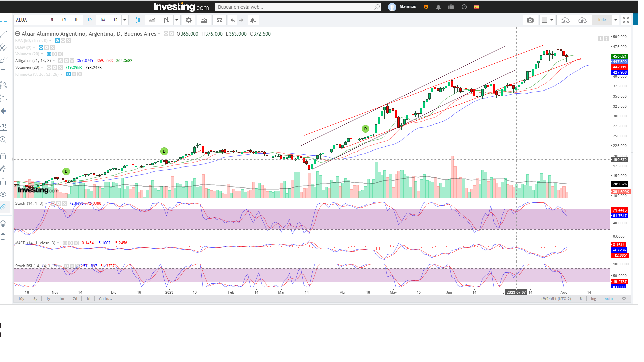Screen dimensions: 644x362
Task: Enable magnet mode in the left sidebar
Action: (3, 156)
